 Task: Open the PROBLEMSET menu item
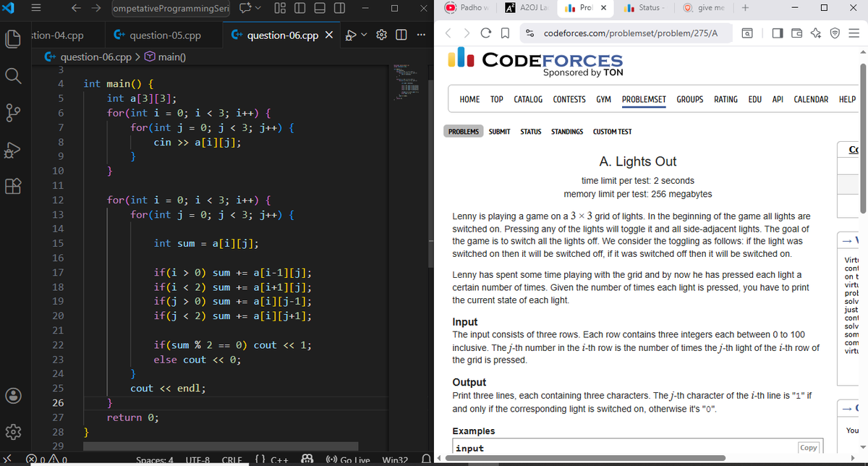[644, 99]
